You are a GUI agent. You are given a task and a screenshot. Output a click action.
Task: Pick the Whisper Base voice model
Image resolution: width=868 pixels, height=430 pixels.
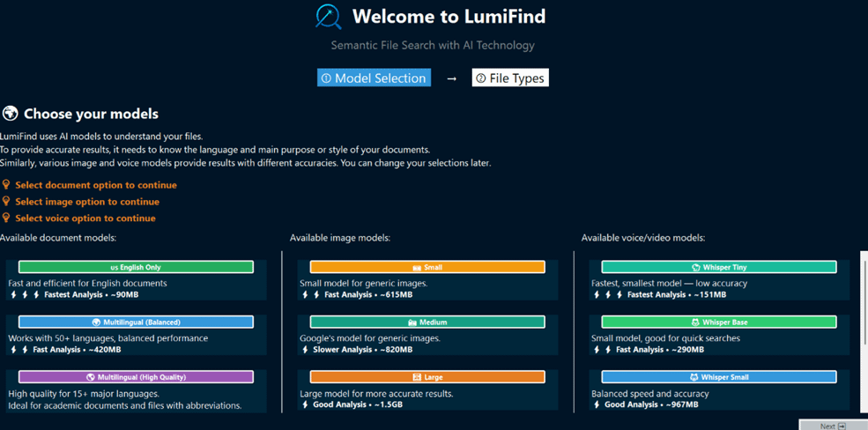(x=718, y=322)
